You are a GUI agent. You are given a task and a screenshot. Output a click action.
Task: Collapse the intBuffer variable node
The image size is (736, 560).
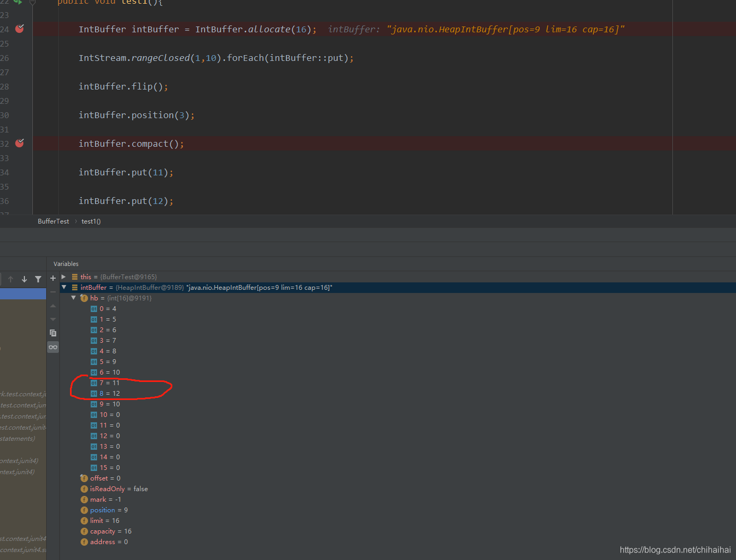[x=64, y=287]
